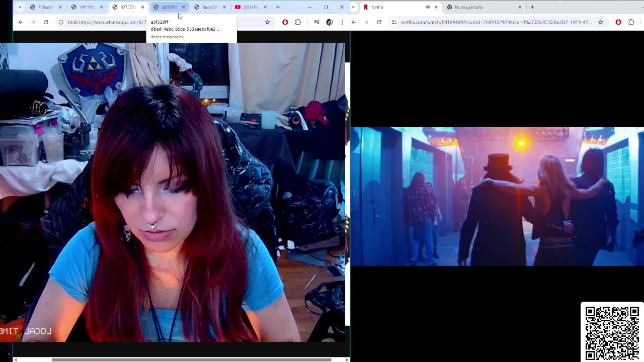Viewport: 644px width, 362px height.
Task: Mute the Netflix tab audio
Action: (428, 7)
